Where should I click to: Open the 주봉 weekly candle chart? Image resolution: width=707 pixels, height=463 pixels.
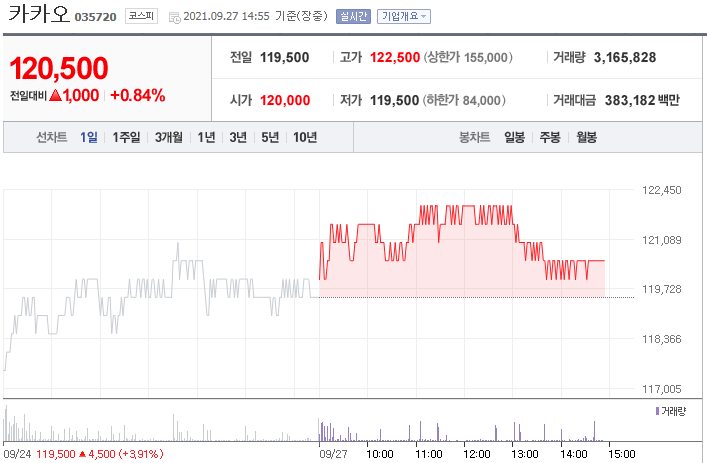[550, 137]
